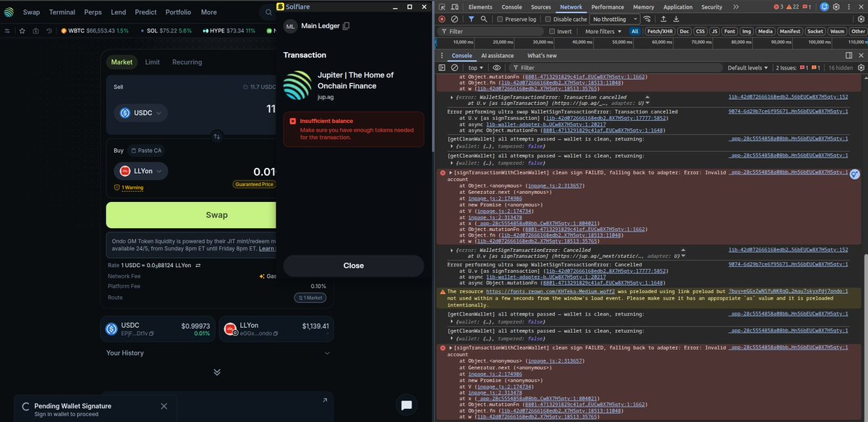Open the top JavaScript context dropdown
Image resolution: width=868 pixels, height=422 pixels.
point(477,67)
